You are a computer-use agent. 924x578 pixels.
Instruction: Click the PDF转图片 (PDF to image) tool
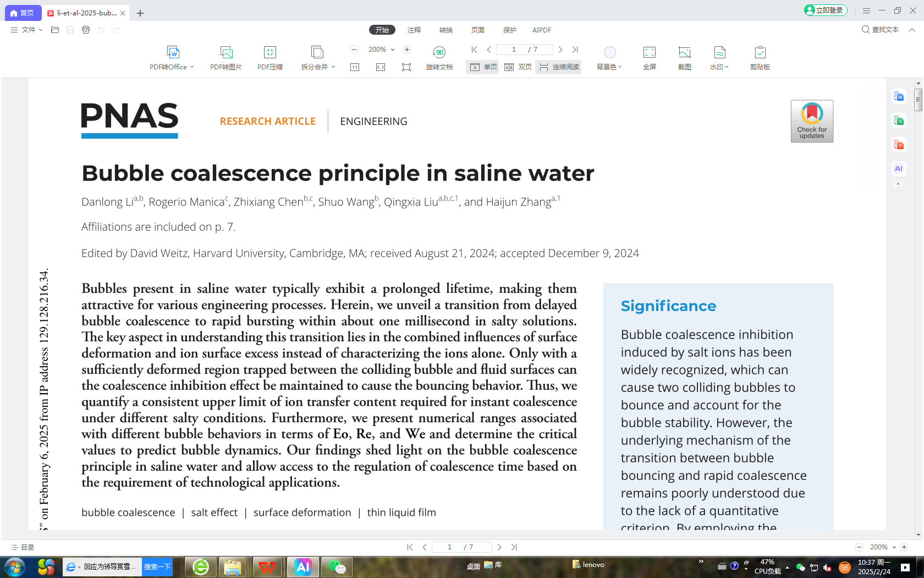click(x=226, y=58)
